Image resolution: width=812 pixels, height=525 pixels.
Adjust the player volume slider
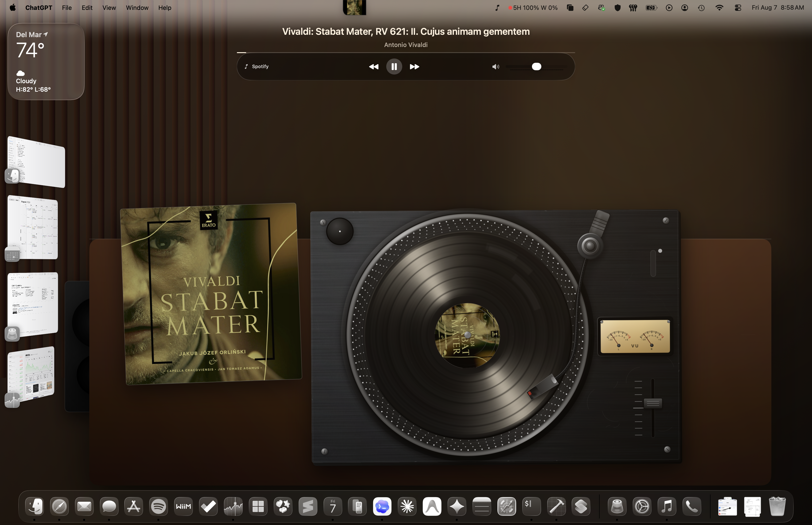click(x=536, y=67)
